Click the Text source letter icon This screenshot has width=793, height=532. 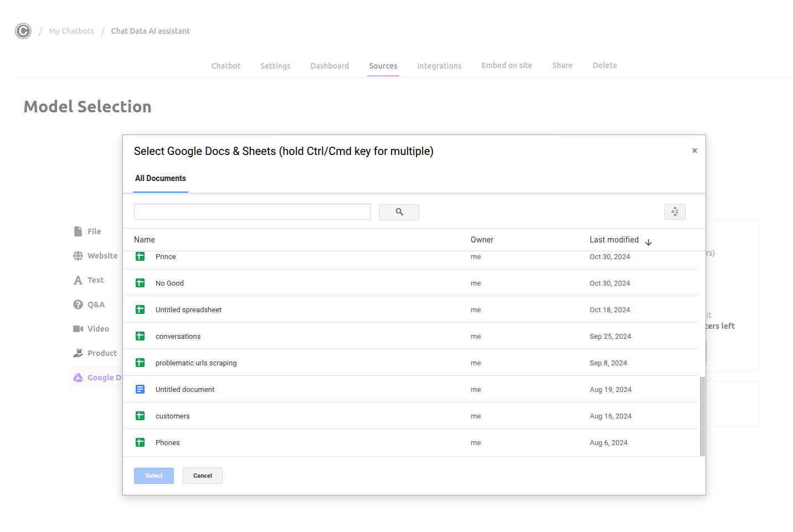click(78, 280)
